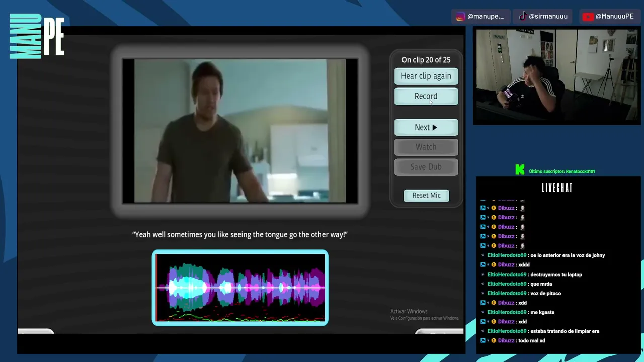Image resolution: width=644 pixels, height=362 pixels.
Task: Click the greyed-out Save Dub button
Action: click(x=426, y=167)
